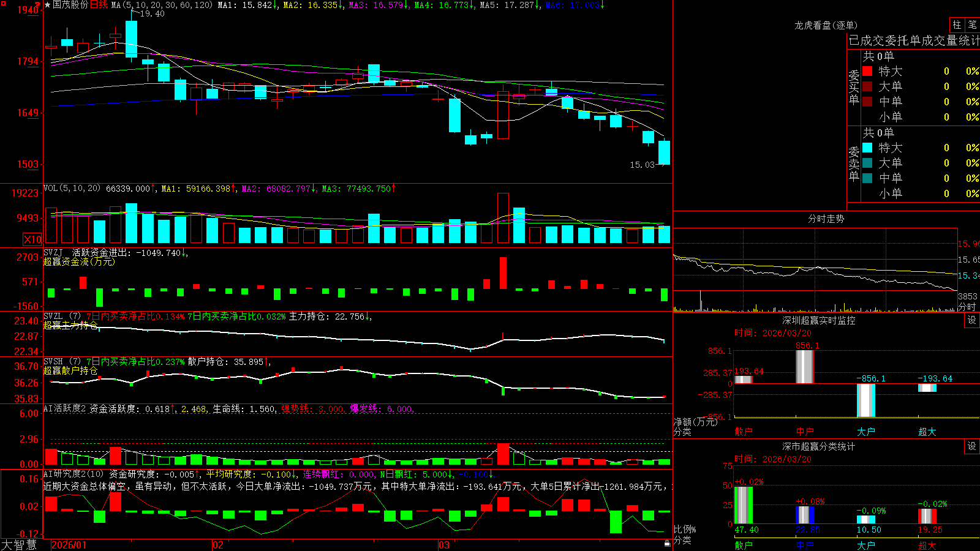Click the tallest red SVZJ capital-flow bar
Image resolution: width=980 pixels, height=551 pixels.
point(503,273)
